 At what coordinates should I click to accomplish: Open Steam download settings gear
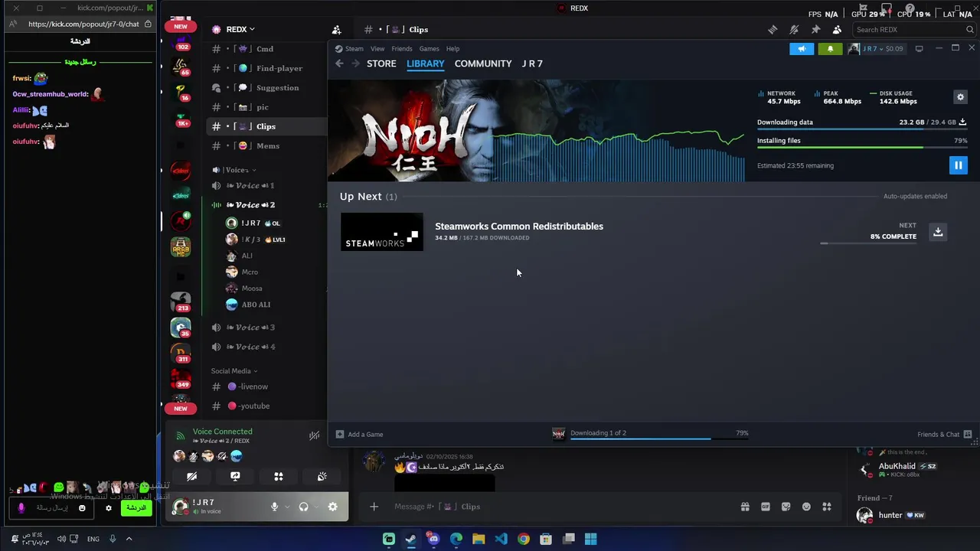point(960,97)
